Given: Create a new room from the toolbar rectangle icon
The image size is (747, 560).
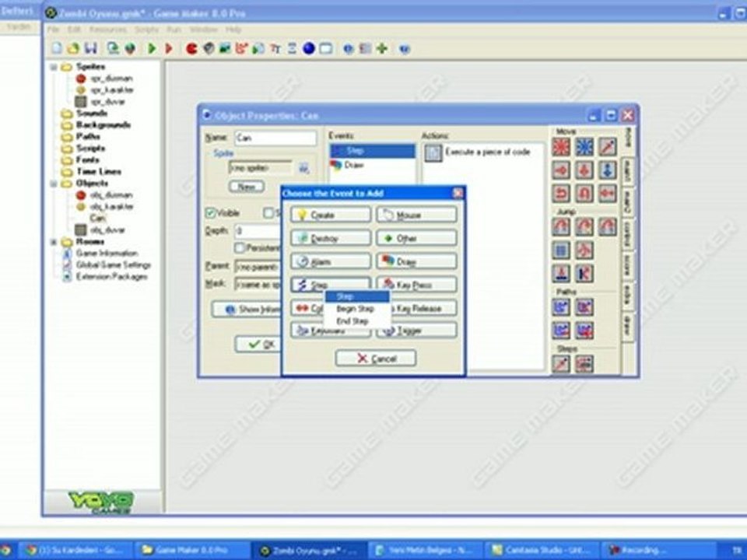Looking at the screenshot, I should click(x=325, y=48).
